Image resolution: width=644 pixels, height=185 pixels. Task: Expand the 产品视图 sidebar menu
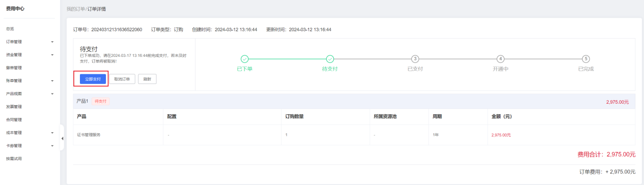point(30,94)
